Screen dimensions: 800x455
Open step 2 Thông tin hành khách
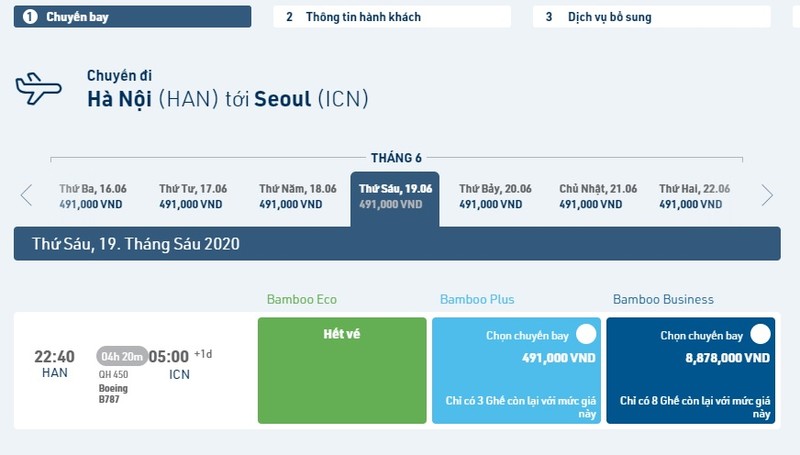pos(392,17)
